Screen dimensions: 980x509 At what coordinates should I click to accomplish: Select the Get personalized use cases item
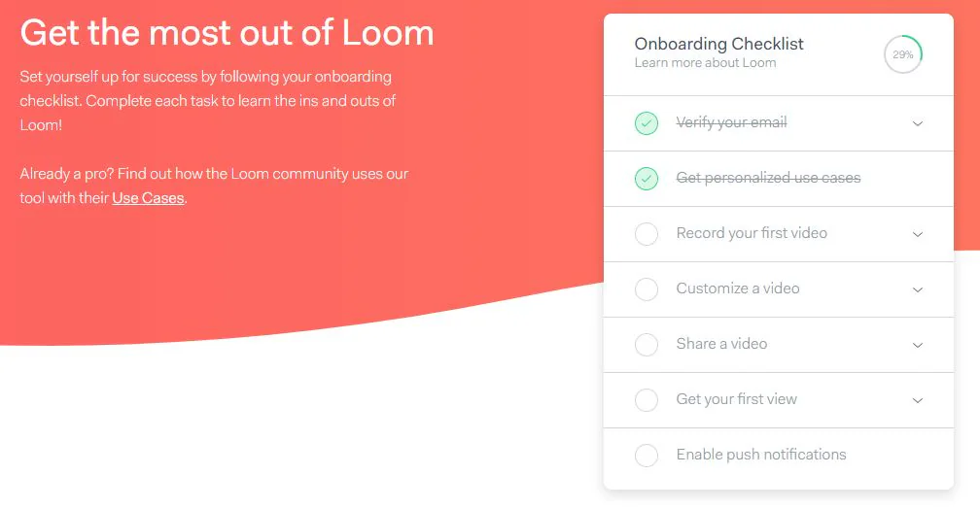tap(768, 178)
